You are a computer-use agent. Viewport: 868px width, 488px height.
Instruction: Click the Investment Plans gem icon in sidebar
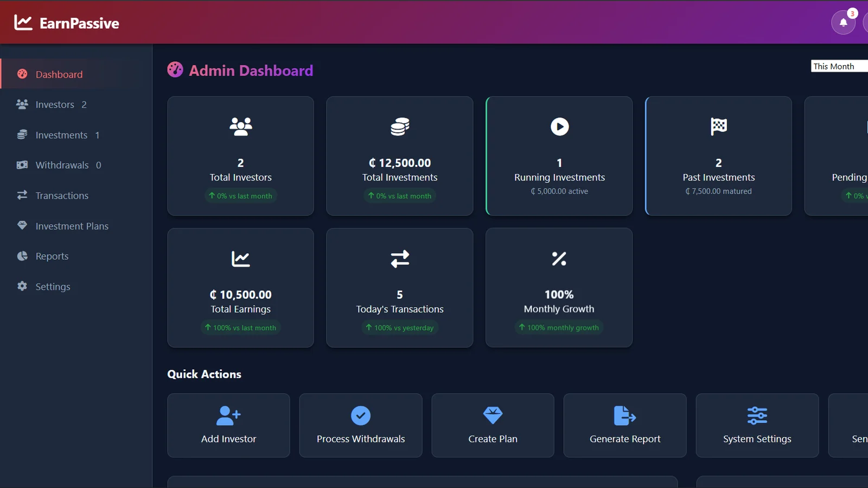pyautogui.click(x=22, y=226)
